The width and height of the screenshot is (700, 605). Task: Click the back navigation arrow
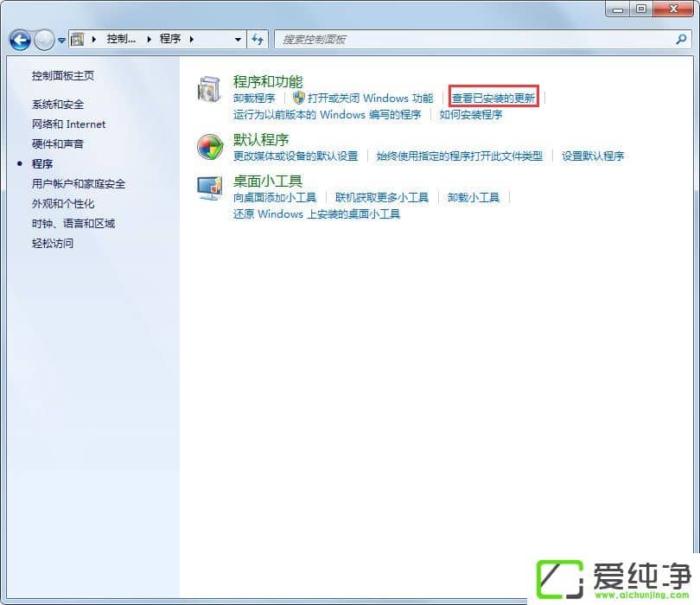(19, 39)
